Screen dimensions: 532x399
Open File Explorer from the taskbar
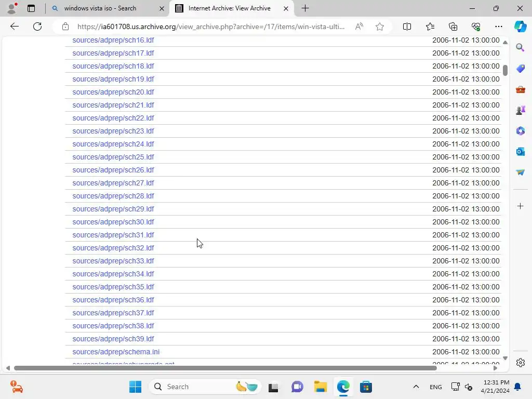(320, 387)
